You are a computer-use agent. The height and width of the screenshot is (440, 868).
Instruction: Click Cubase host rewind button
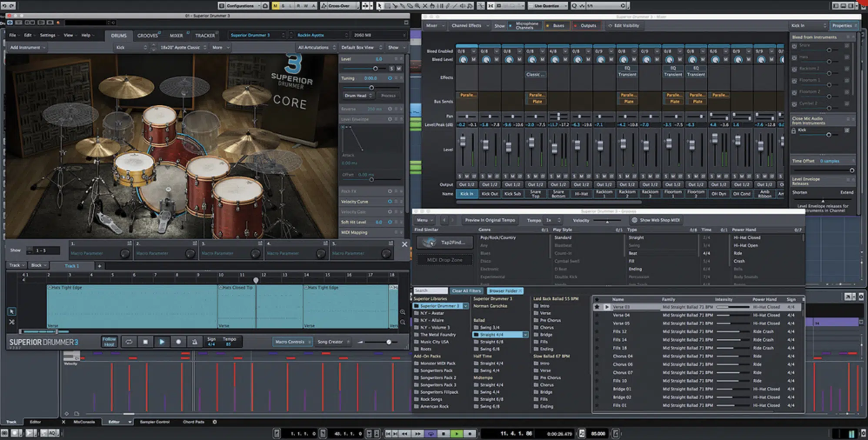click(x=404, y=433)
